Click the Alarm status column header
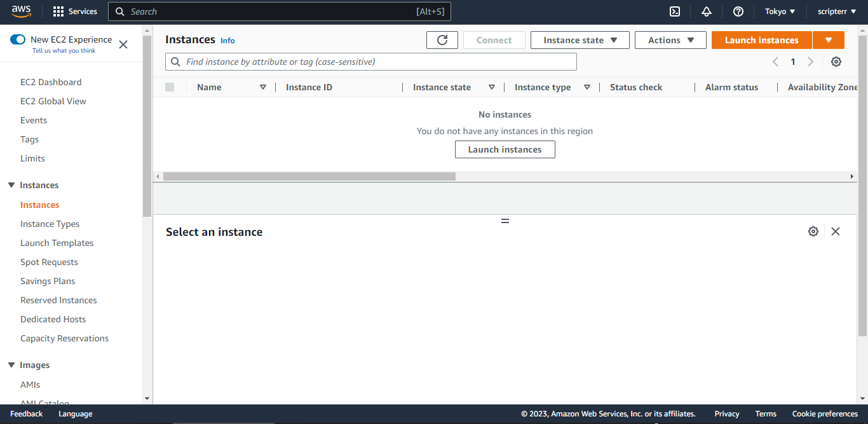 [731, 87]
